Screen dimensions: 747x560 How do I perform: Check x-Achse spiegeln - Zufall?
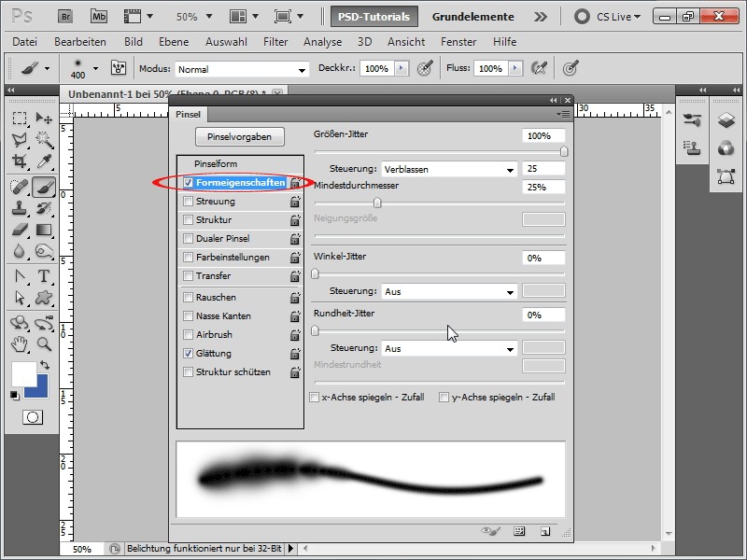315,398
